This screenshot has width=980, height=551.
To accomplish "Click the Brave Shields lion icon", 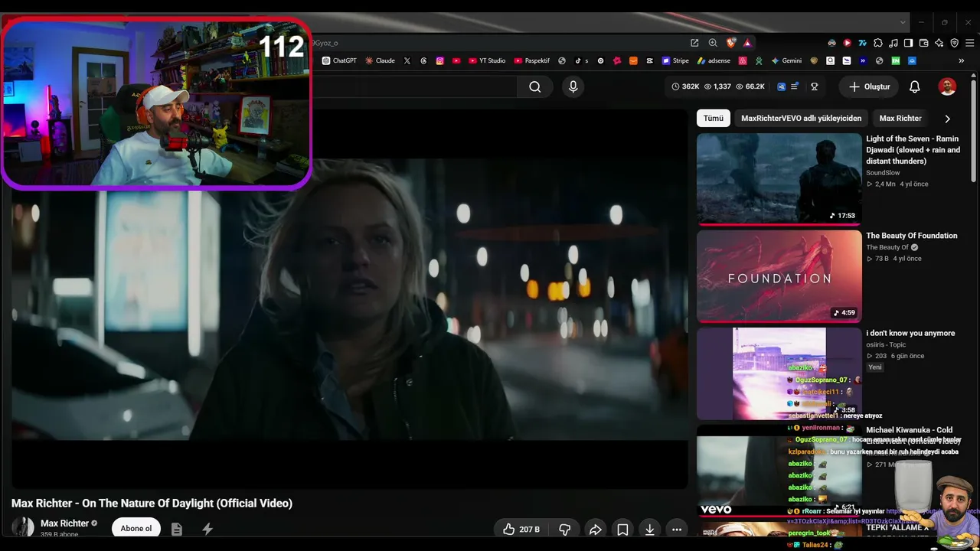I will click(731, 43).
